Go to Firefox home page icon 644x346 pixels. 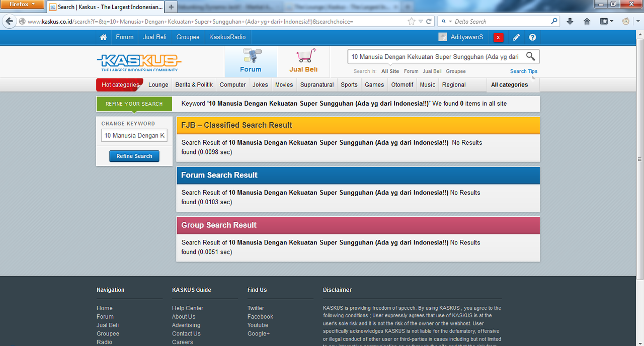tap(587, 21)
